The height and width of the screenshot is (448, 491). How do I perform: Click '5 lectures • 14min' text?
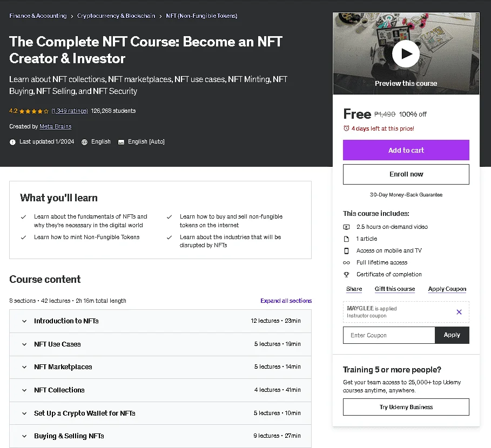pos(278,366)
